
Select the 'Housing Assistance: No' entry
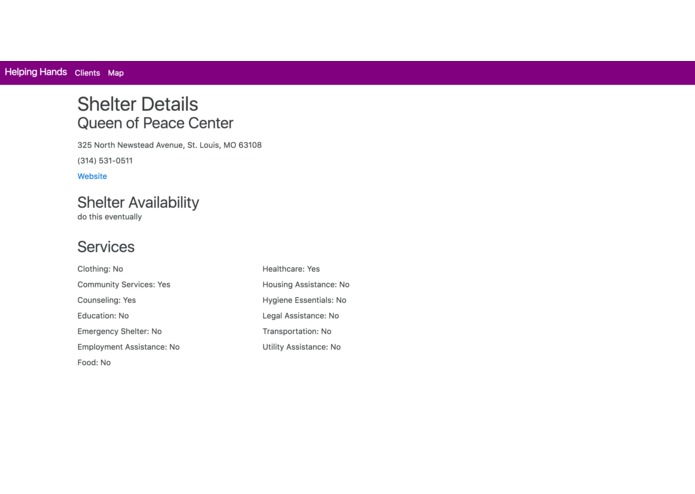point(306,284)
